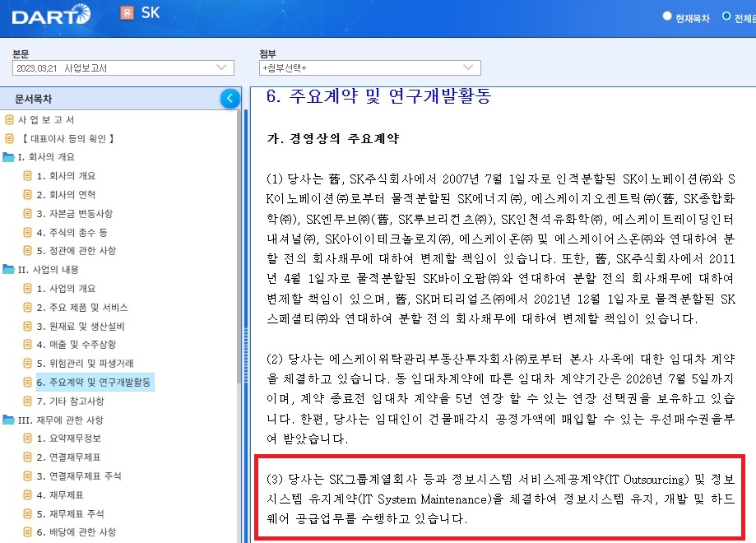The height and width of the screenshot is (543, 756).
Task: Open 1. 사업의 개요 in outline
Action: click(66, 289)
